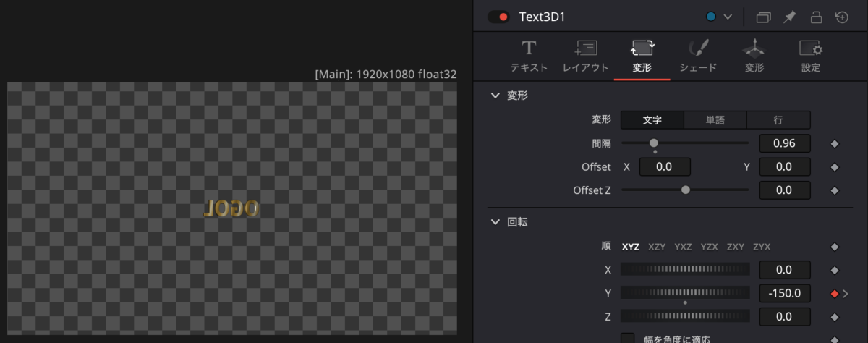Choose XYZ rotation order

(631, 247)
